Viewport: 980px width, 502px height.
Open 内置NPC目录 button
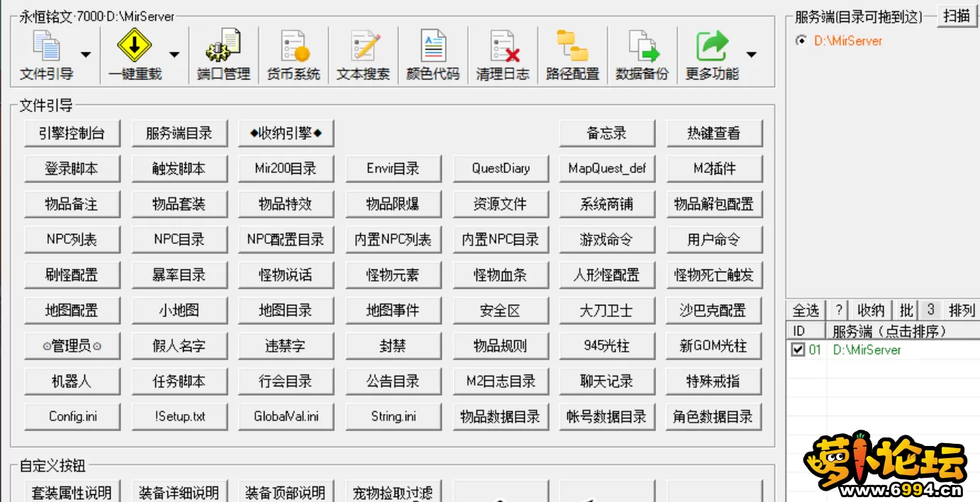pyautogui.click(x=500, y=240)
